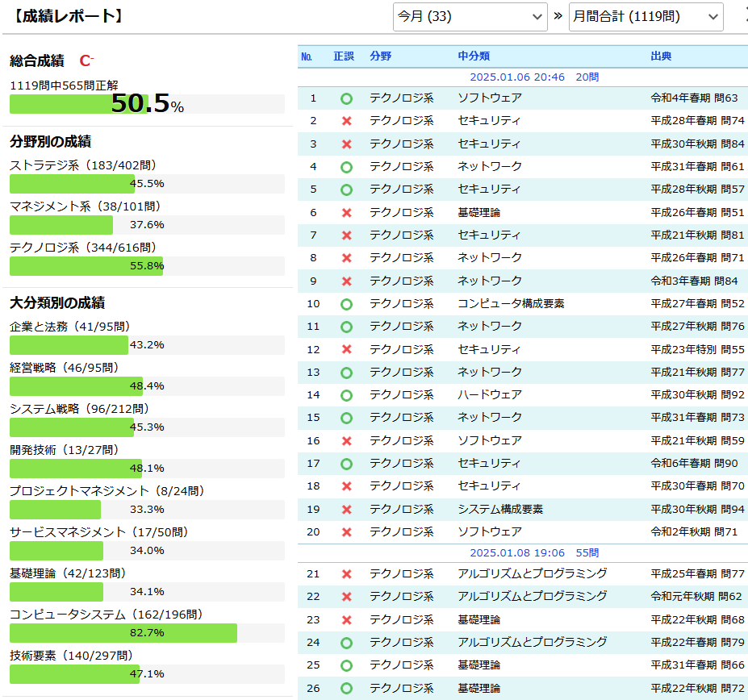Click the correct circle icon in row 24
Viewport: 748px width, 700px height.
(346, 643)
